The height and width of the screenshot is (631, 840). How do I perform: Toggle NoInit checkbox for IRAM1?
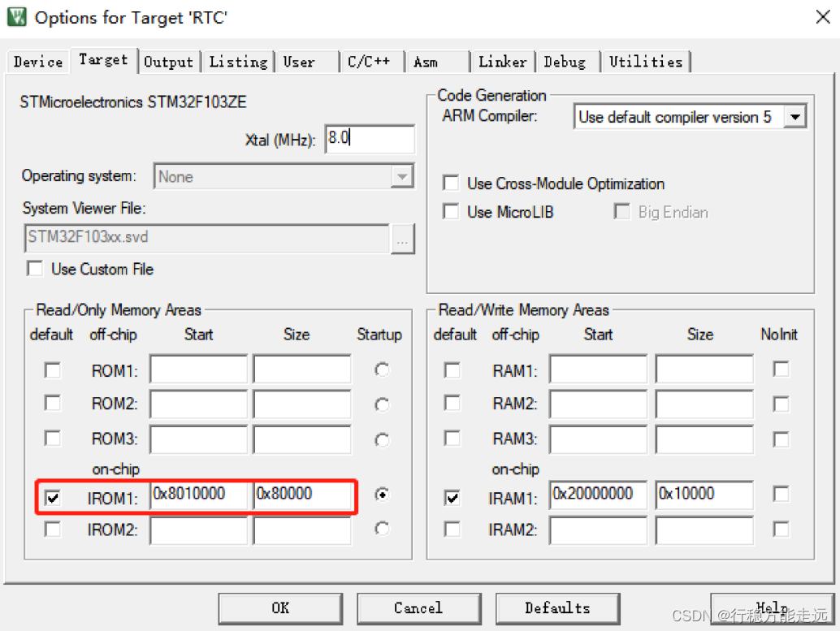tap(781, 493)
